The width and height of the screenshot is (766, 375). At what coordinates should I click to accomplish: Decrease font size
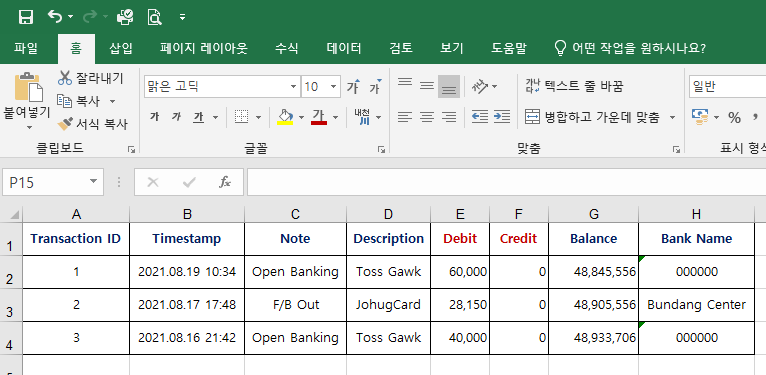pyautogui.click(x=375, y=87)
